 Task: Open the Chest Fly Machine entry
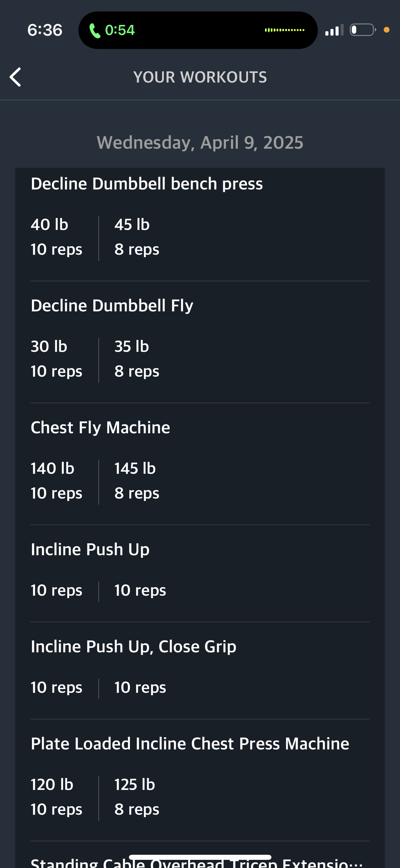(100, 428)
